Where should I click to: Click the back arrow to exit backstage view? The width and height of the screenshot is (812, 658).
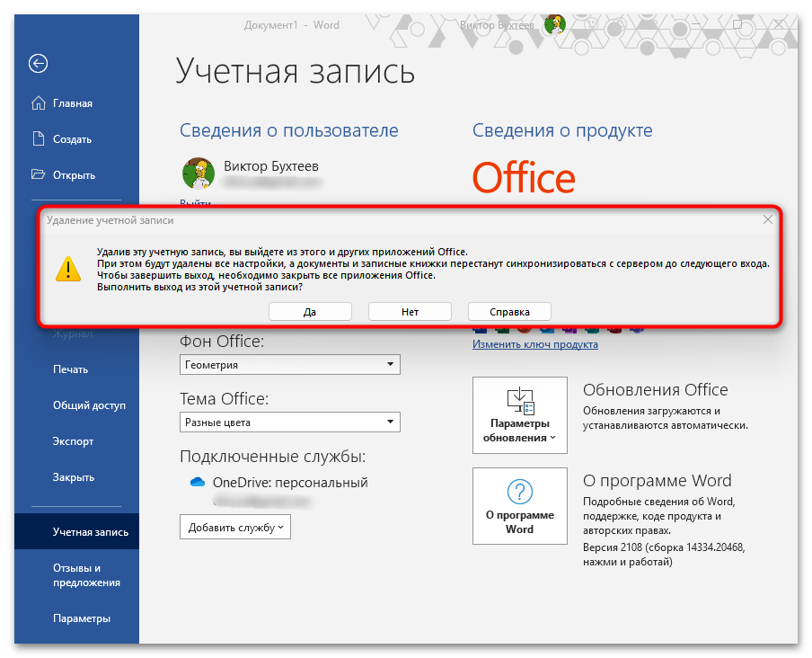coord(38,64)
